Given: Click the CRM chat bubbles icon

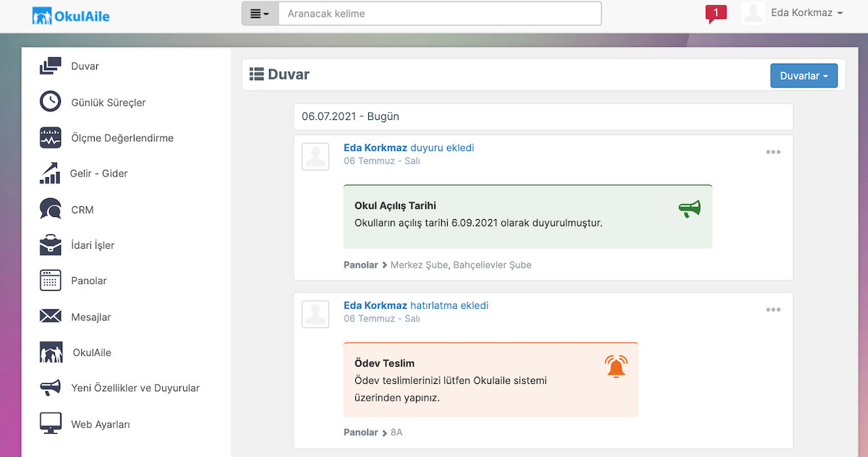Looking at the screenshot, I should [x=51, y=209].
